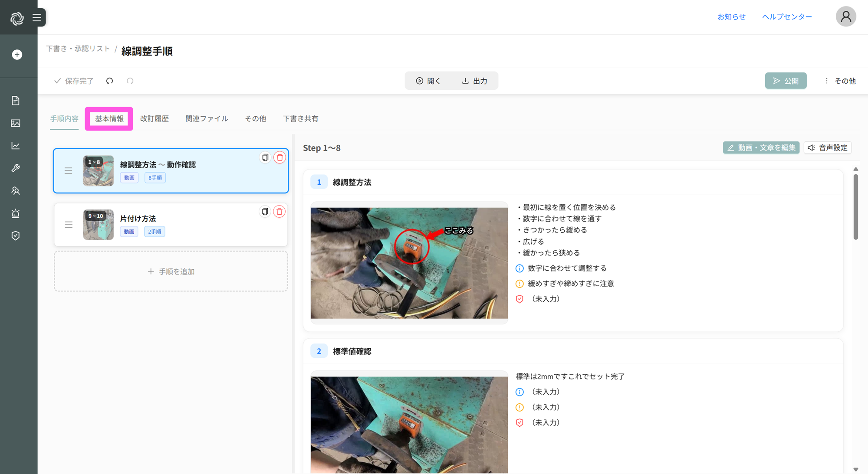This screenshot has height=474, width=868.
Task: Open the image gallery icon in sidebar
Action: (x=16, y=123)
